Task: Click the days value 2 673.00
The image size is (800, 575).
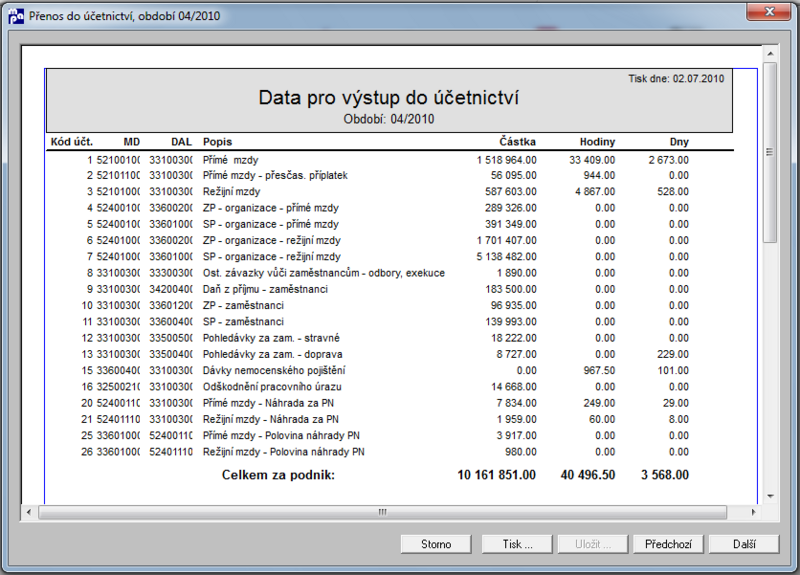Action: tap(668, 160)
